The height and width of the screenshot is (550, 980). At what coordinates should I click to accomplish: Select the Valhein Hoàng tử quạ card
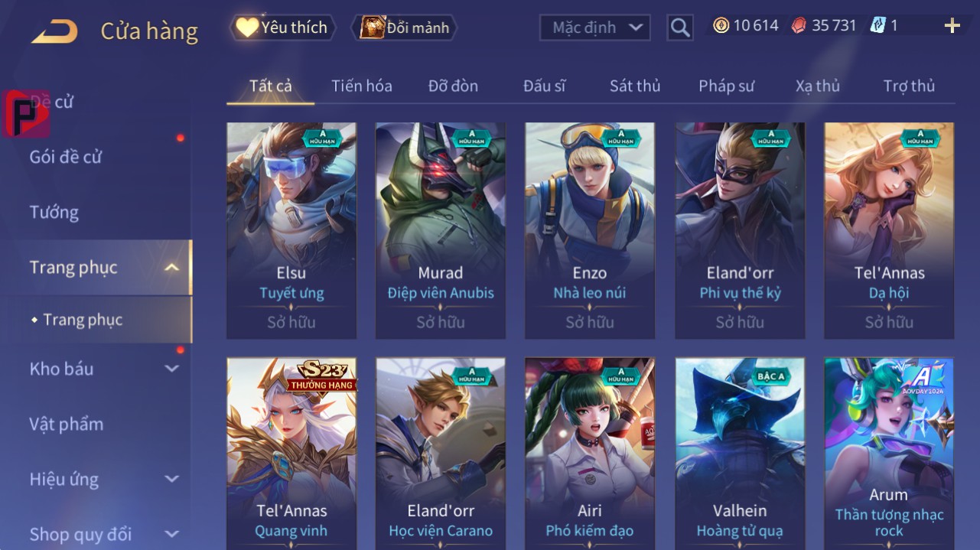point(740,454)
